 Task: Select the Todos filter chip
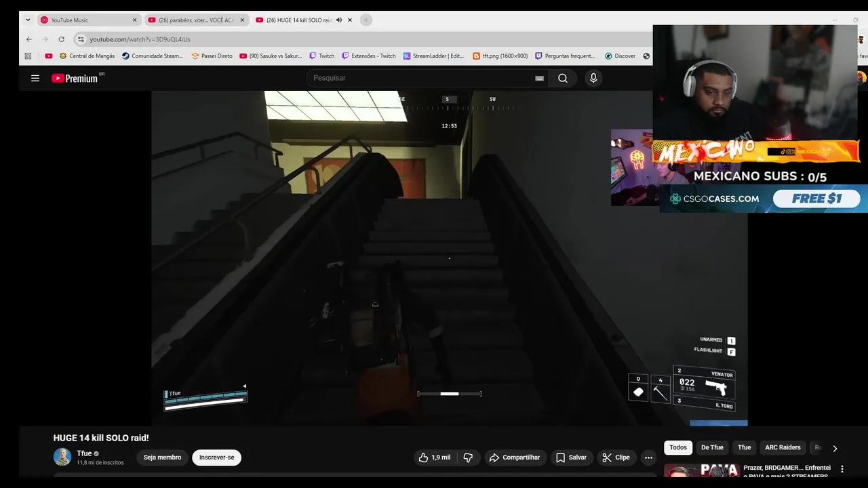click(678, 447)
